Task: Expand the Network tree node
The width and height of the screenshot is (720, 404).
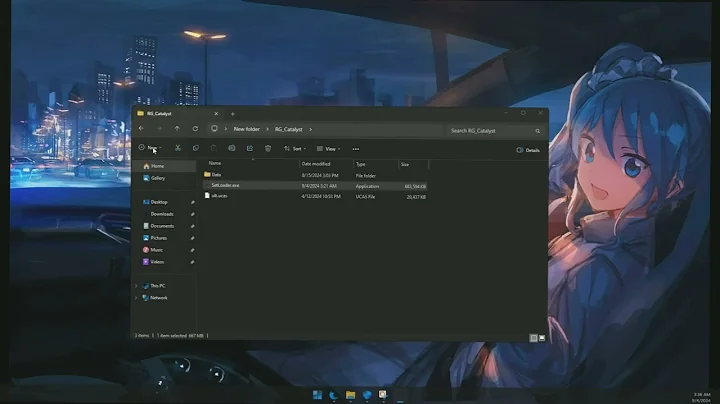Action: click(136, 297)
